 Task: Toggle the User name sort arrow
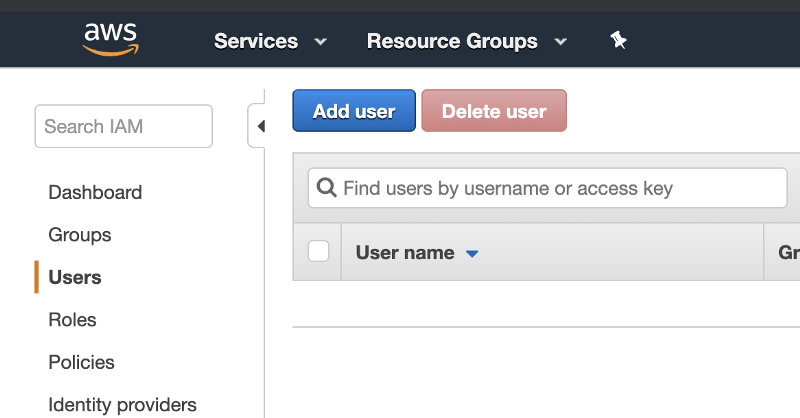(472, 254)
